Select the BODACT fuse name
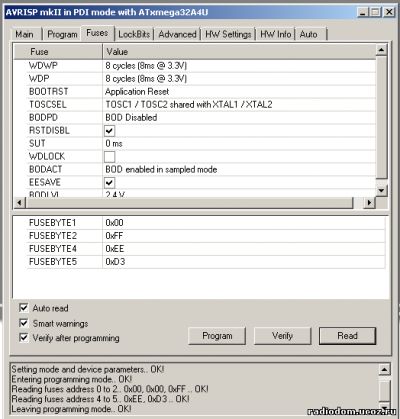This screenshot has width=400, height=419. 46,170
